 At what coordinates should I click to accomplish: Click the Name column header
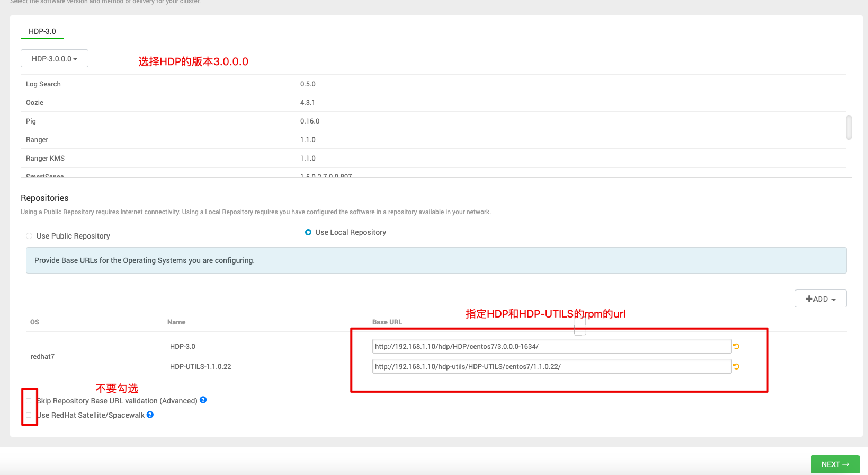click(x=176, y=322)
